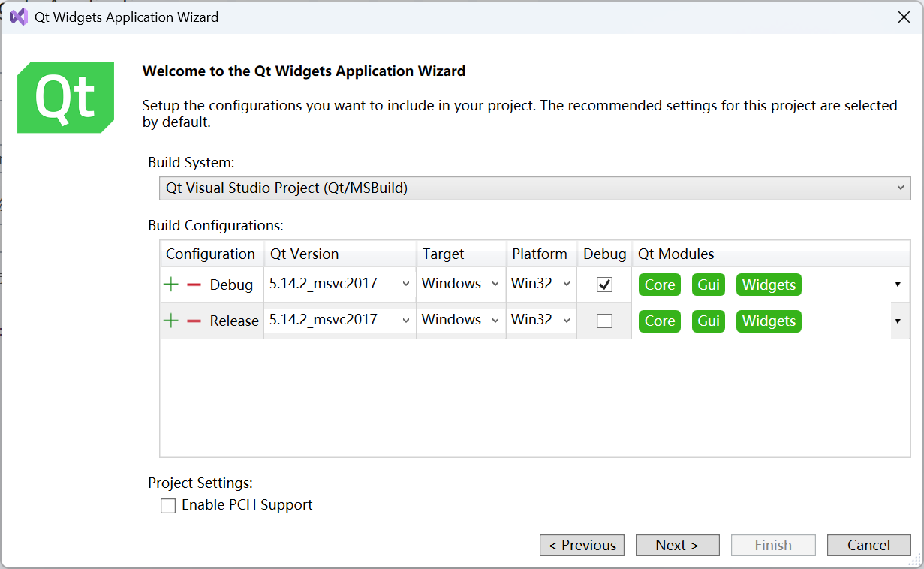Open Target Windows dropdown in Release row
This screenshot has height=569, width=924.
coord(461,320)
